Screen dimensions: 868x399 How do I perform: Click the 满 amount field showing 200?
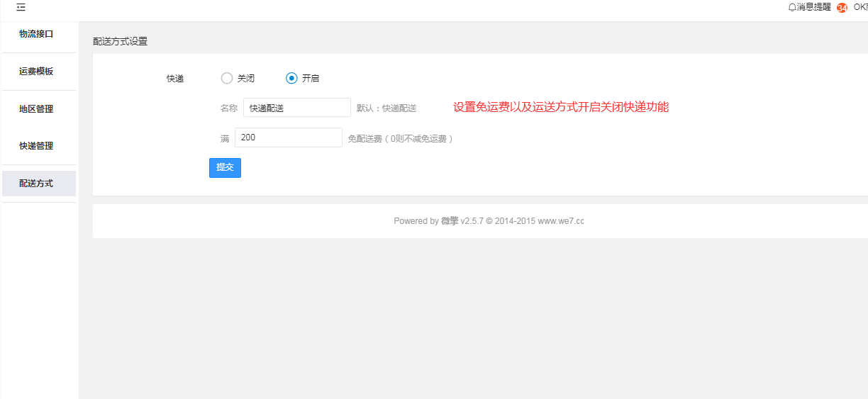[289, 137]
